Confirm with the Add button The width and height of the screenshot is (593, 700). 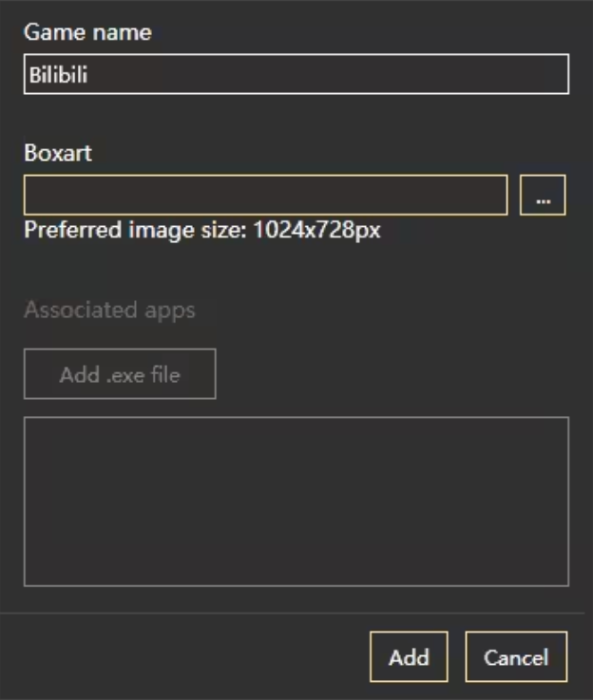(409, 656)
